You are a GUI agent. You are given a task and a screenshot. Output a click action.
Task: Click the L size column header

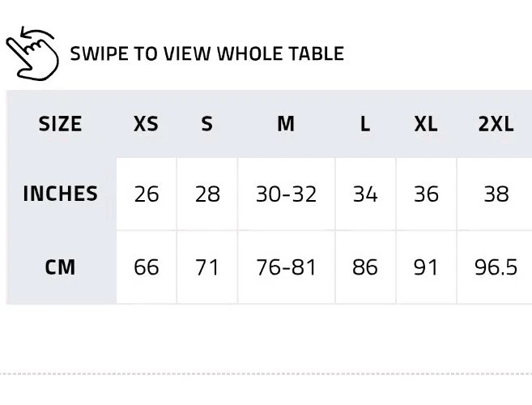click(x=365, y=124)
